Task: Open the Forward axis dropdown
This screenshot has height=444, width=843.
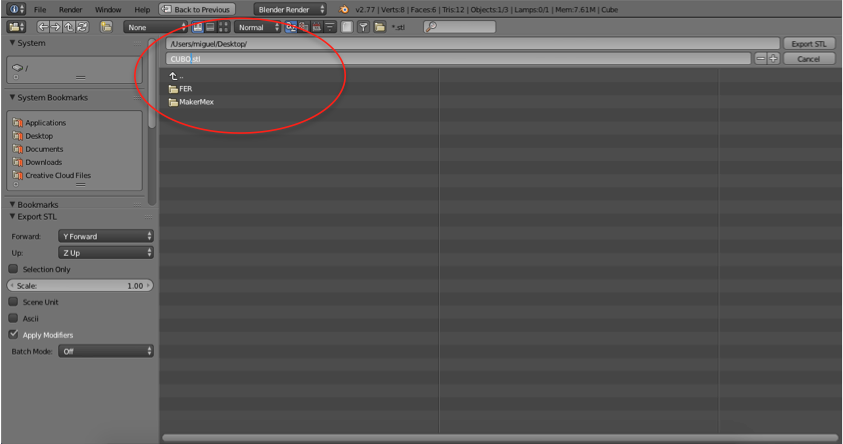Action: tap(104, 237)
